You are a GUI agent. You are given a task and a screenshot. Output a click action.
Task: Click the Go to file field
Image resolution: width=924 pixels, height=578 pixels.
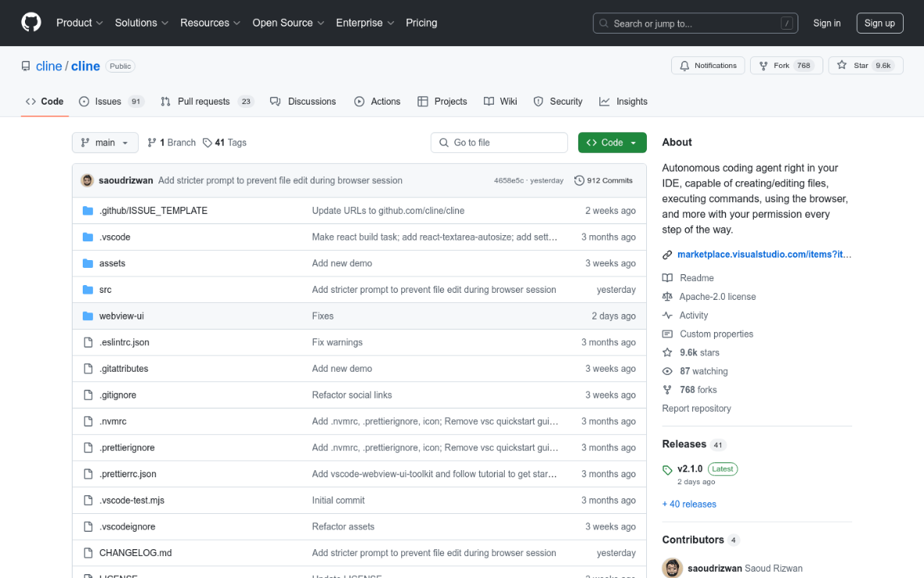499,143
